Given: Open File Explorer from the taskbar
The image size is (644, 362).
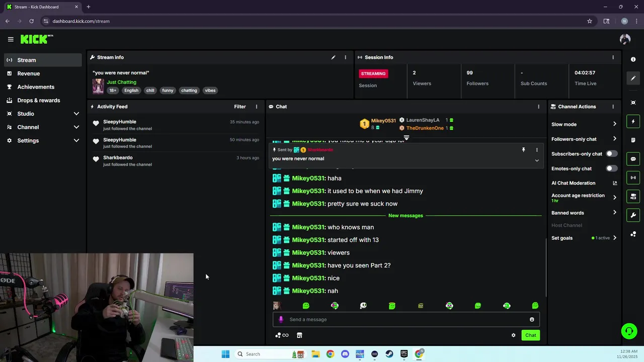Looking at the screenshot, I should pos(315,354).
